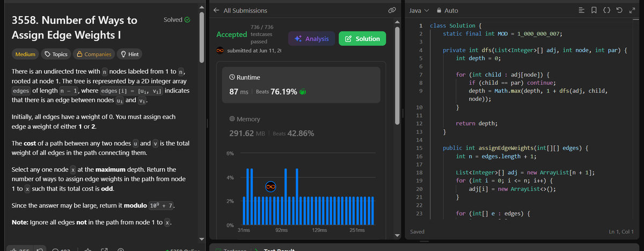Click the chip icon next to Memory
Screen dimensions: 644x251
(x=232, y=119)
